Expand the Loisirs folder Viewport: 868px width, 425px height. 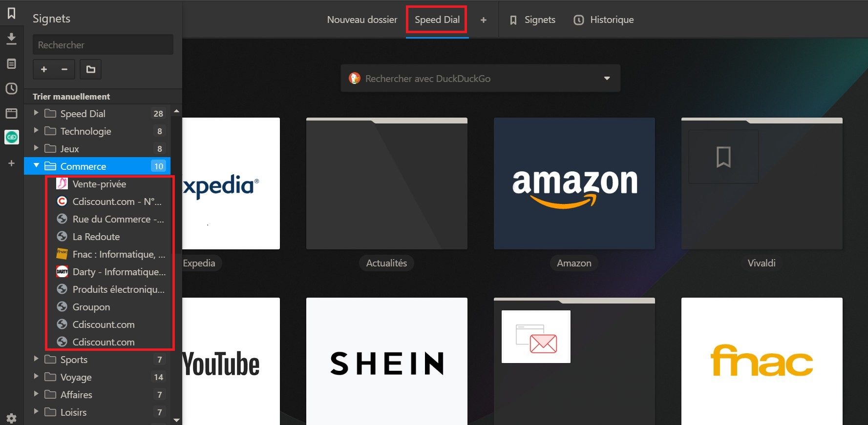click(36, 412)
